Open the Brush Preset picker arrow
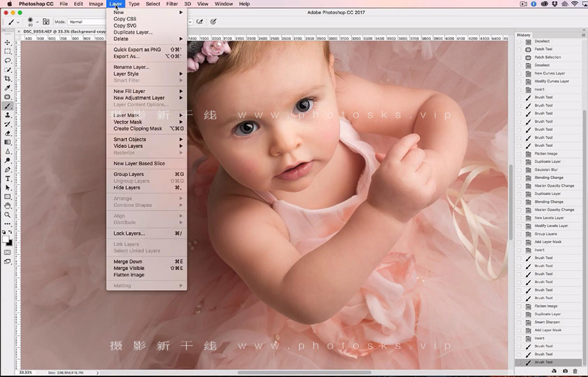588x377 pixels. 37,22
